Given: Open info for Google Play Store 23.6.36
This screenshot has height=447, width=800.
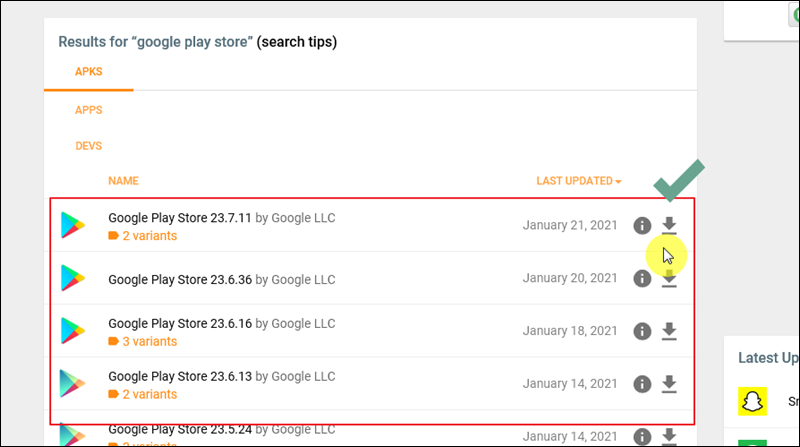Looking at the screenshot, I should coord(642,279).
